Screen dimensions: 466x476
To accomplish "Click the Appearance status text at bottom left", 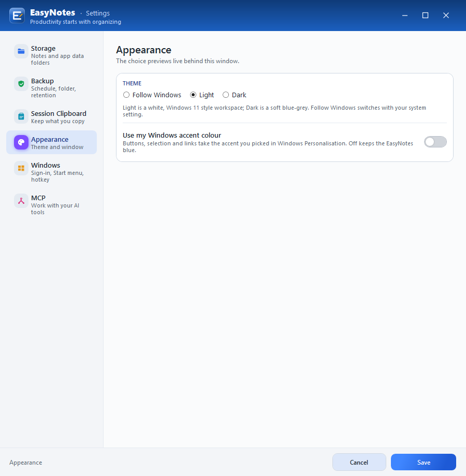I will click(x=26, y=463).
